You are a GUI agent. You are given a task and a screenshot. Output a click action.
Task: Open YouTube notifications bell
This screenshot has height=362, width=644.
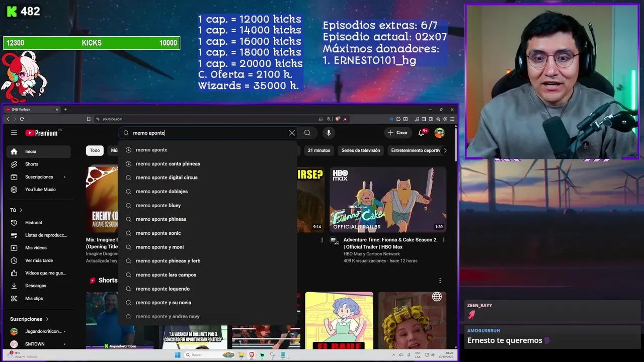(x=422, y=133)
